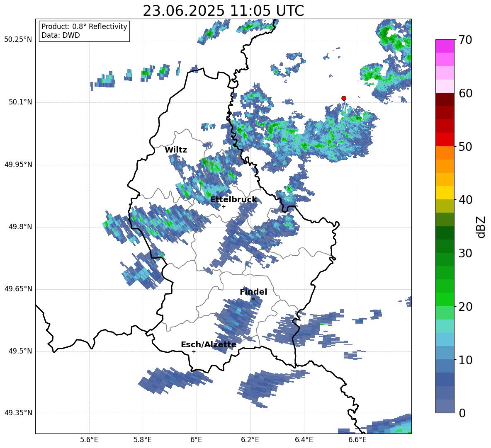Viewport: 491px width, 448px height.
Task: Click the colorbar 20 tick label
Action: coord(465,307)
